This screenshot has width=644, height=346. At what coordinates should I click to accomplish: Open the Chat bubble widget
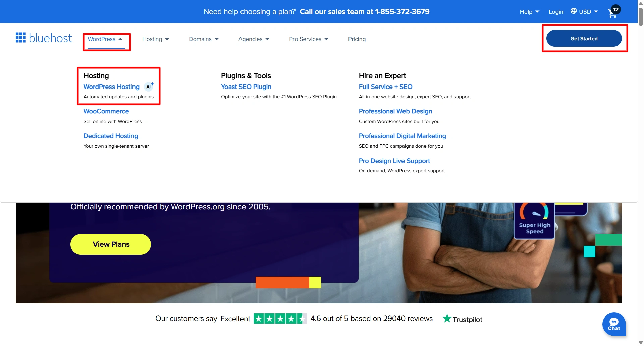(614, 324)
